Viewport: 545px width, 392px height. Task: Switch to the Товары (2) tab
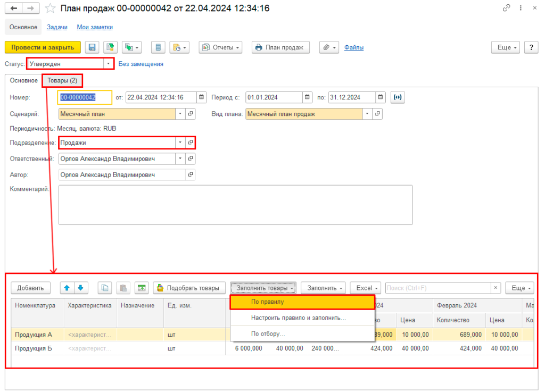tap(62, 80)
